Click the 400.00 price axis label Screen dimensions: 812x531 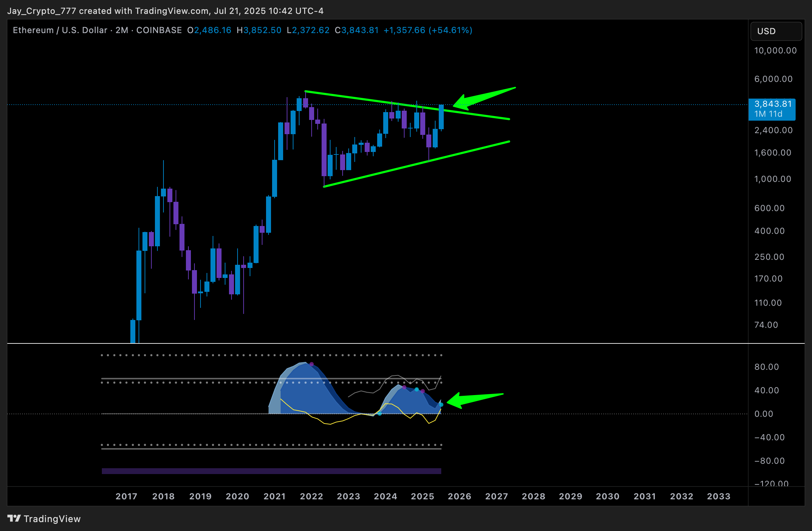coord(769,231)
